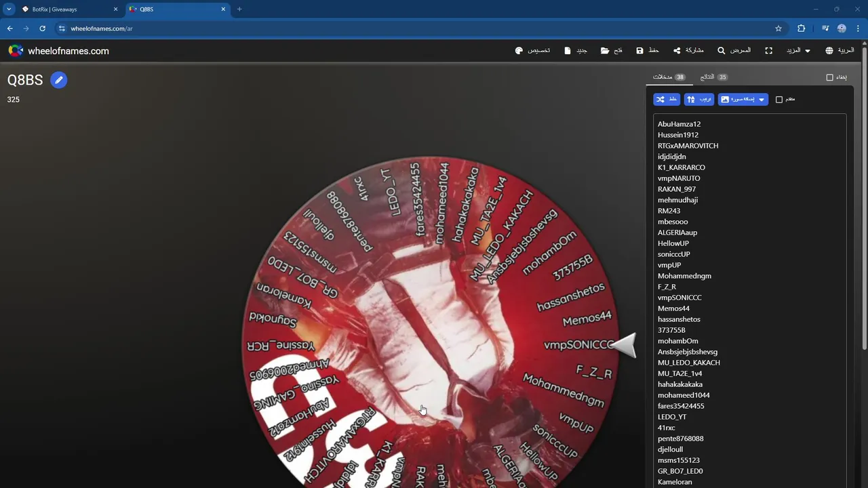Open the Add image (إضافة صورة) dropdown
Viewport: 868px width, 488px height.
743,100
